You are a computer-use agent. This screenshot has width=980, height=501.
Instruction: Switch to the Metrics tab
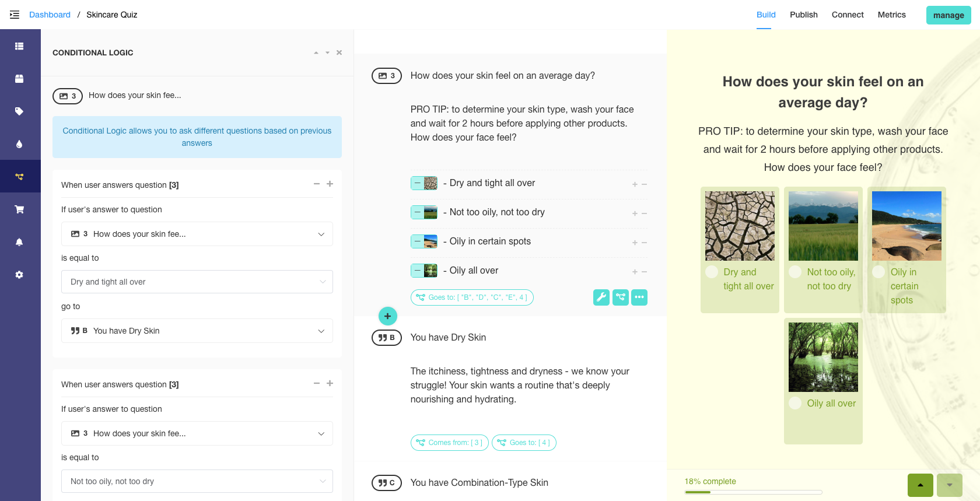[892, 15]
